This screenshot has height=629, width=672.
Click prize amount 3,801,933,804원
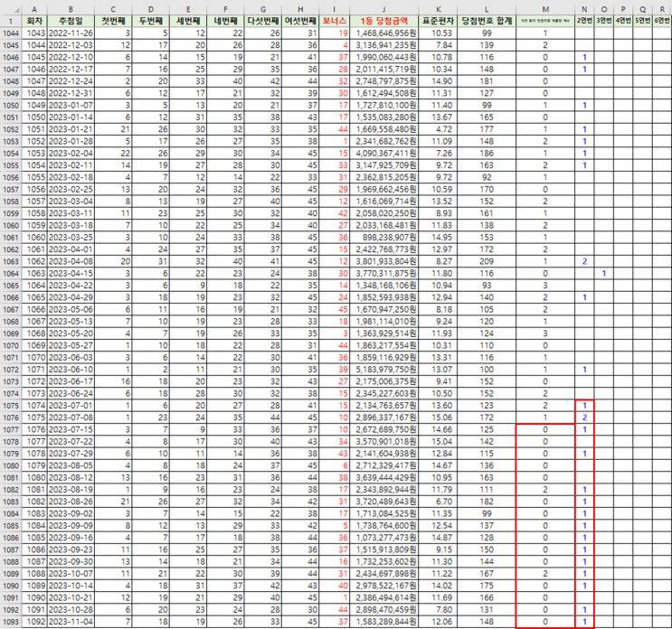click(384, 261)
